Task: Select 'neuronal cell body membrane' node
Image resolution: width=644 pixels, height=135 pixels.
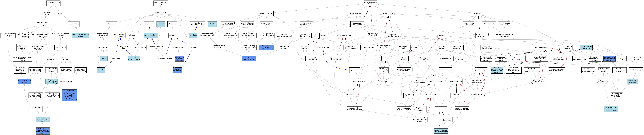Action: click(x=134, y=59)
